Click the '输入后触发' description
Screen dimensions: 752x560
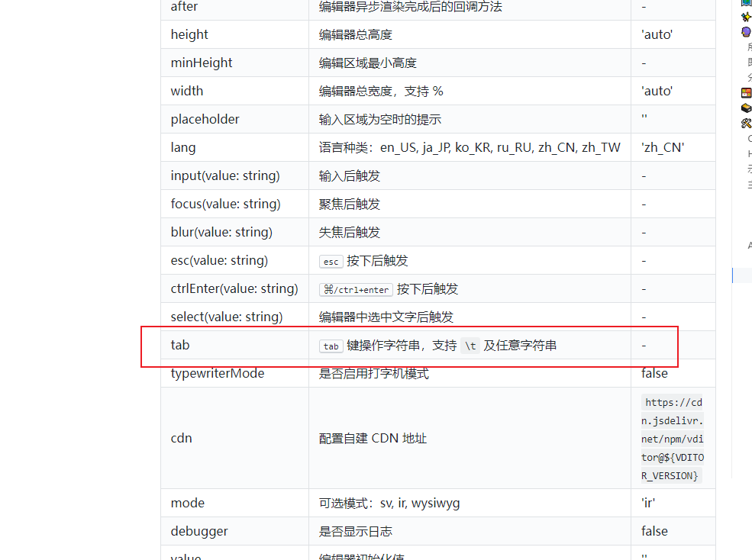(x=349, y=176)
